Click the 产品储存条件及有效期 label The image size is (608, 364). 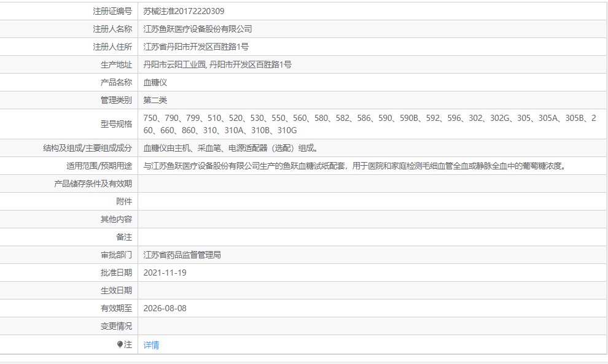coord(93,184)
